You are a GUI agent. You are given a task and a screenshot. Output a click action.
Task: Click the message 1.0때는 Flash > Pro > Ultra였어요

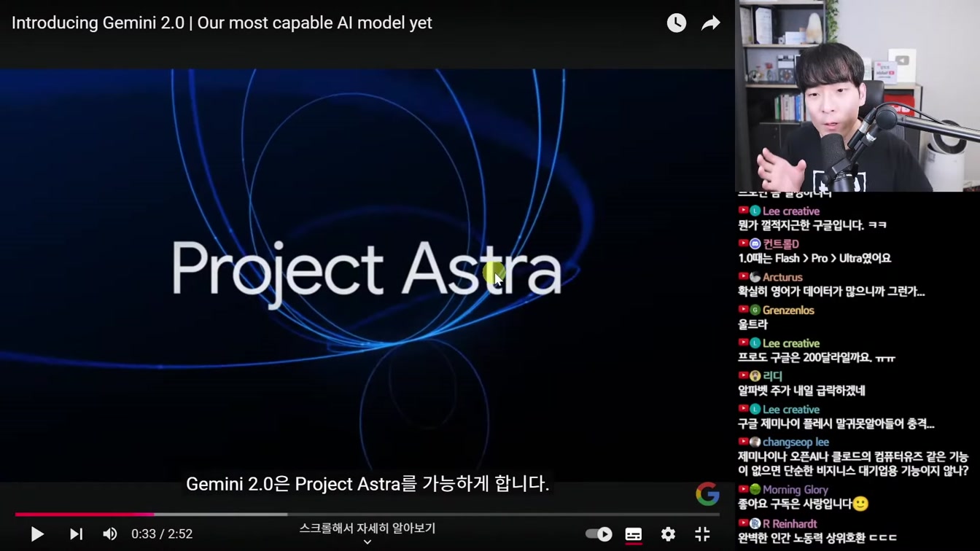[x=814, y=258]
